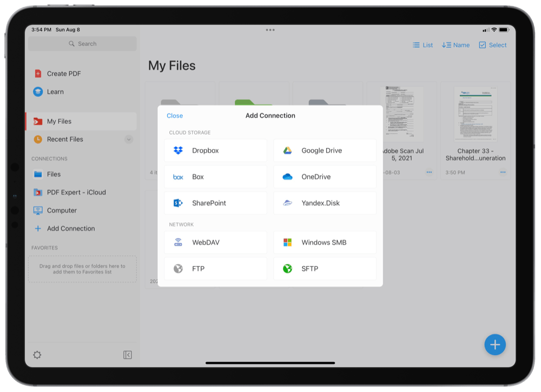
Task: Open Create PDF in the sidebar
Action: pos(82,74)
